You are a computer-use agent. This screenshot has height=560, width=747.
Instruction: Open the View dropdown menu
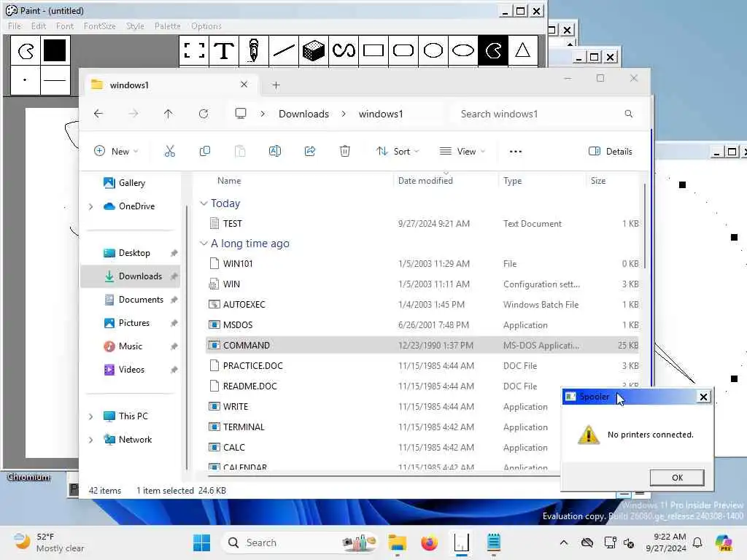(462, 152)
